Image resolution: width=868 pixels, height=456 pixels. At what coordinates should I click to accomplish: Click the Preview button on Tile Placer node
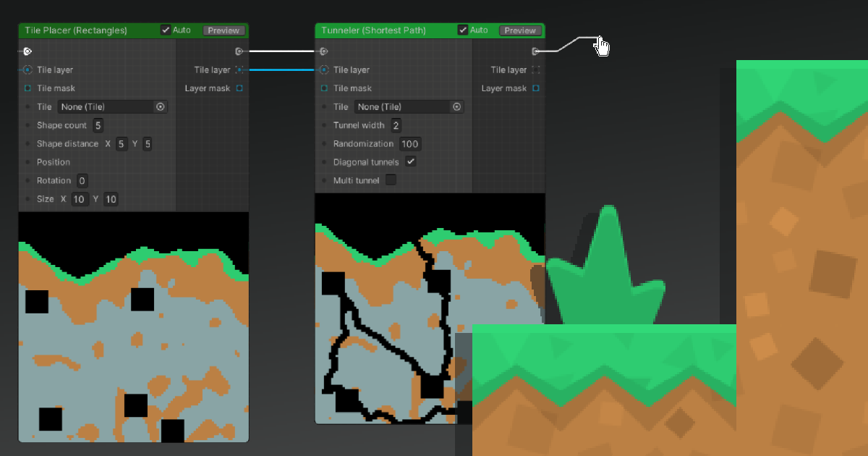tap(224, 30)
